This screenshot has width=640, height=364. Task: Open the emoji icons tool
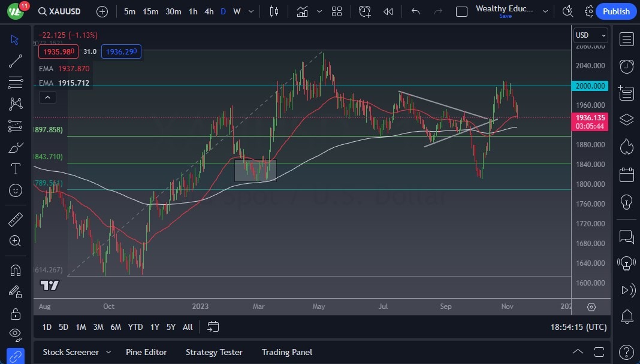pyautogui.click(x=16, y=190)
